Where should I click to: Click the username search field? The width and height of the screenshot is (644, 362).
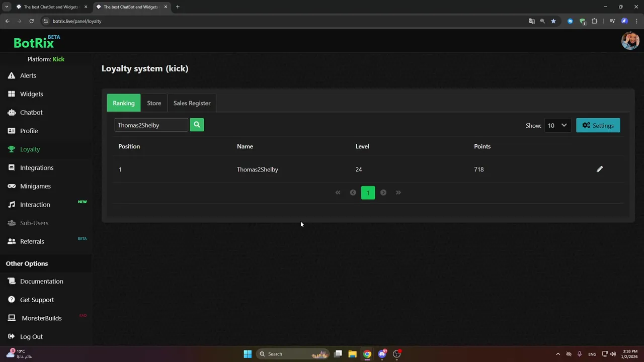click(x=151, y=125)
